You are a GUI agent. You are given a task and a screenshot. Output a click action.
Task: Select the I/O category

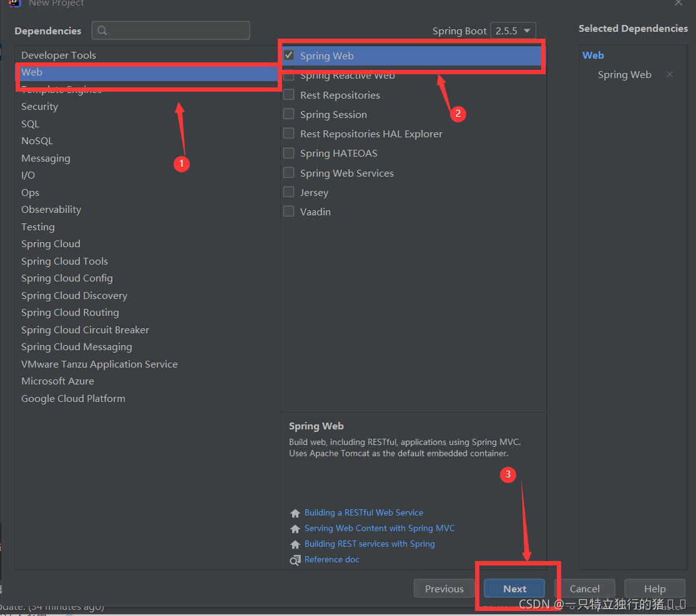pos(147,175)
